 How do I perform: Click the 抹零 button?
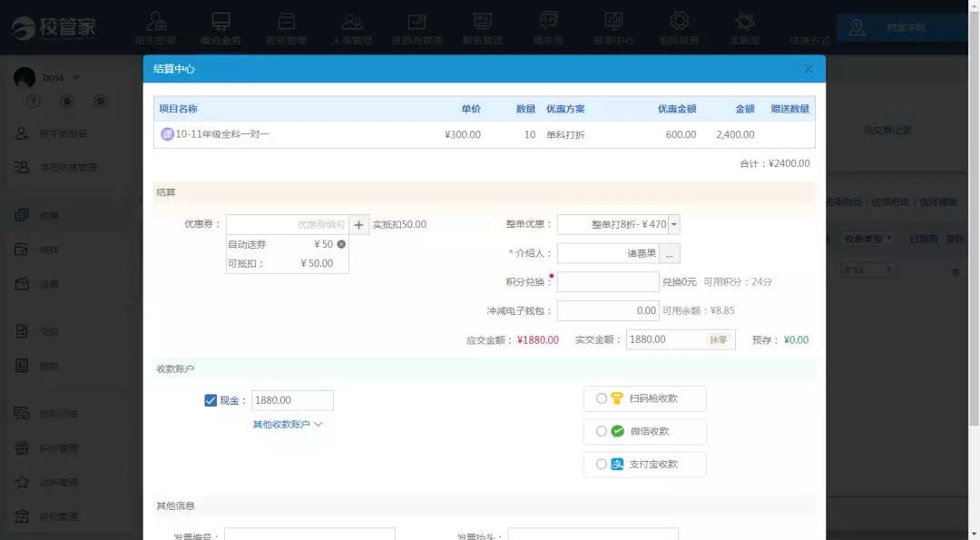717,339
